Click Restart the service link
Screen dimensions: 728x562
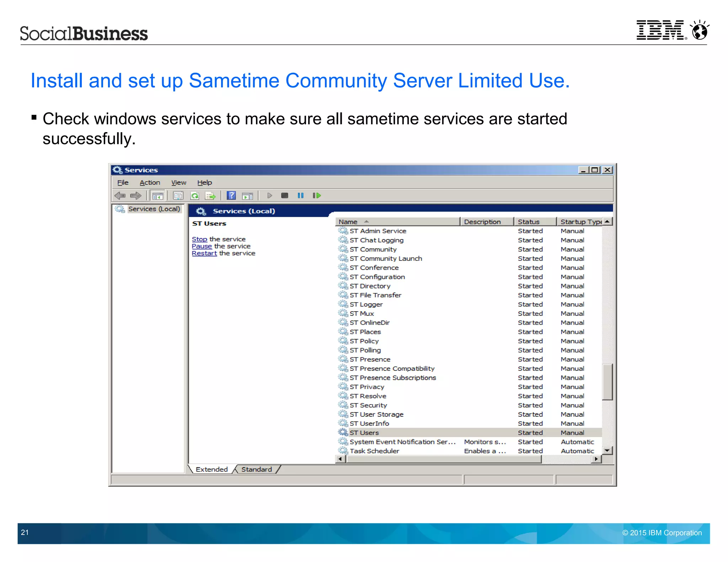204,253
